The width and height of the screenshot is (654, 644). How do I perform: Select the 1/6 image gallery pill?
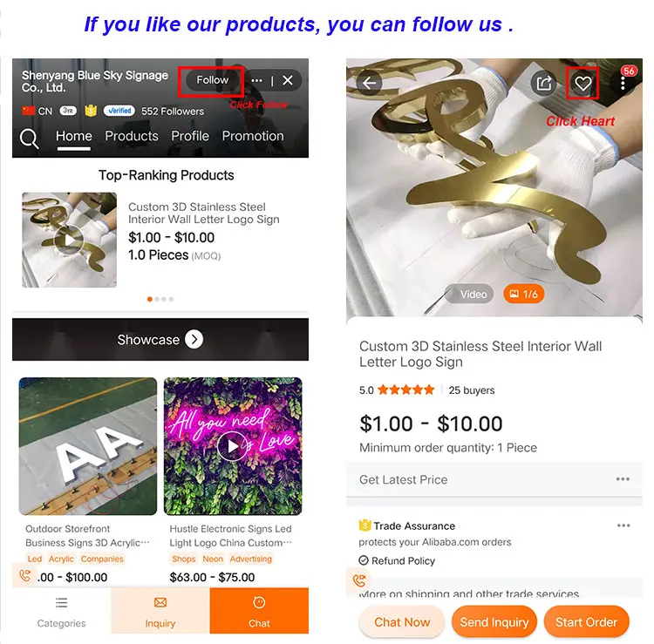pyautogui.click(x=523, y=295)
